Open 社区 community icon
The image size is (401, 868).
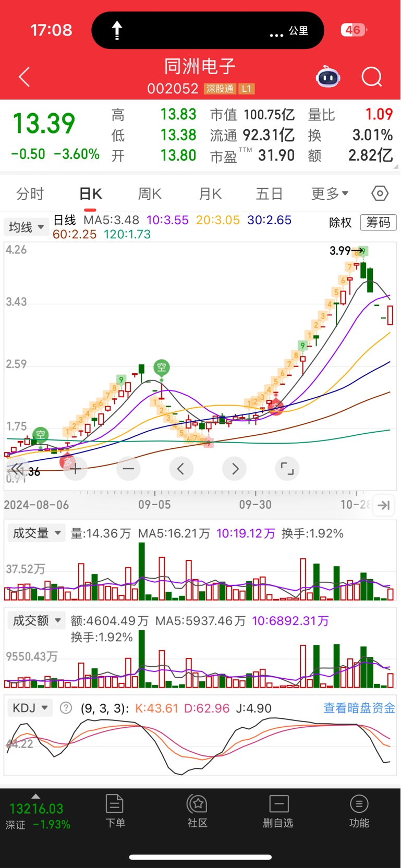pyautogui.click(x=198, y=811)
